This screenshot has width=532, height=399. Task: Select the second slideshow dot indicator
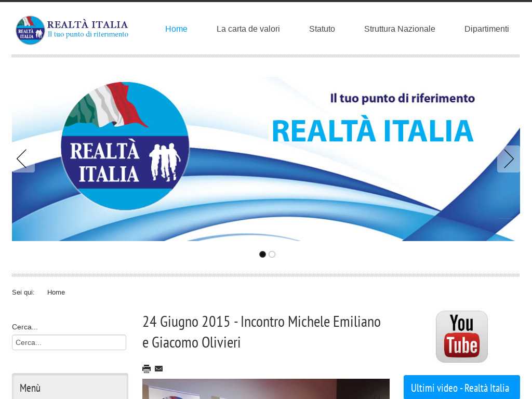[x=272, y=255]
